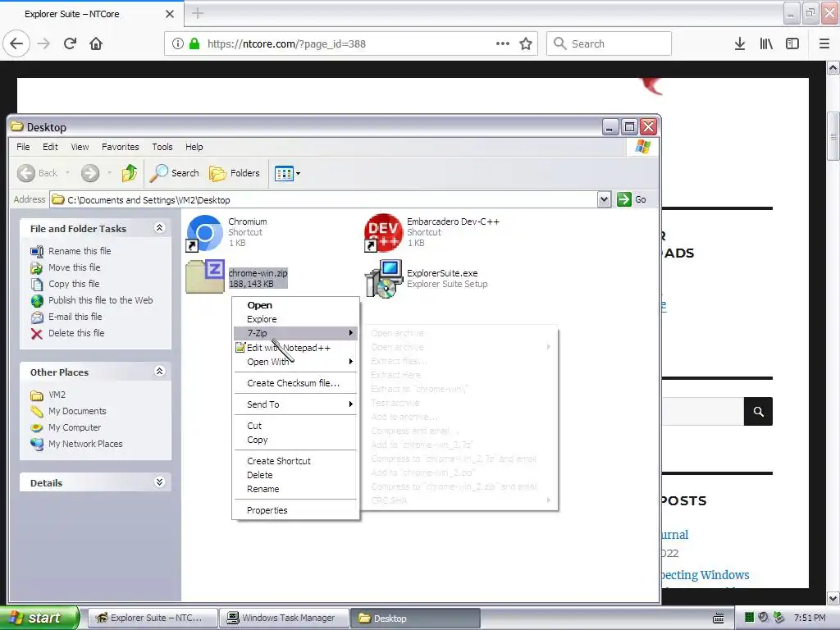
Task: Choose Create Shortcut
Action: pyautogui.click(x=295, y=461)
